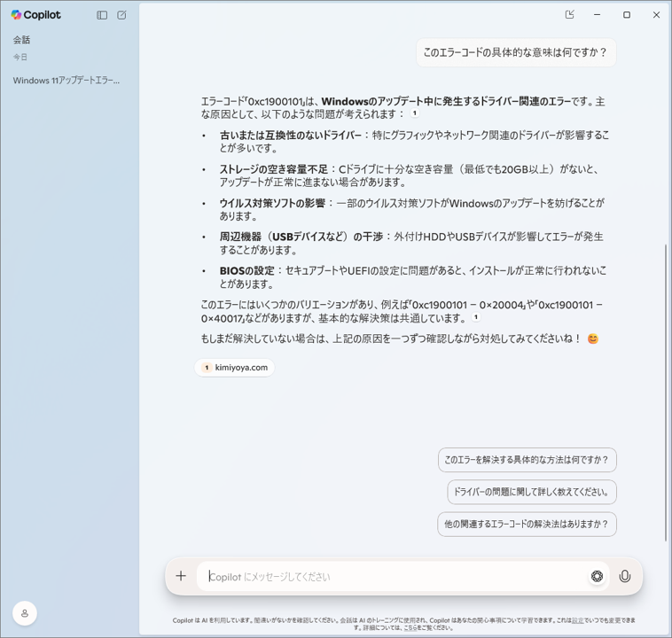Image resolution: width=672 pixels, height=638 pixels.
Task: Click the microphone icon to talk
Action: (x=625, y=576)
